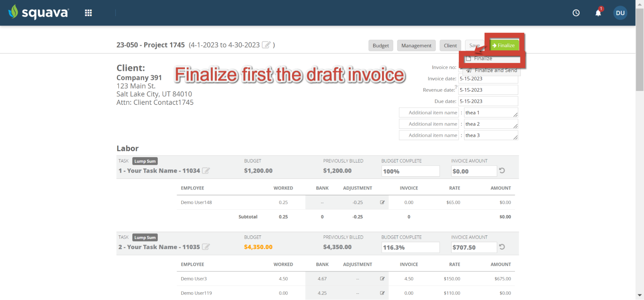
Task: Select the '23-050 - Project 1745' title
Action: [x=150, y=45]
